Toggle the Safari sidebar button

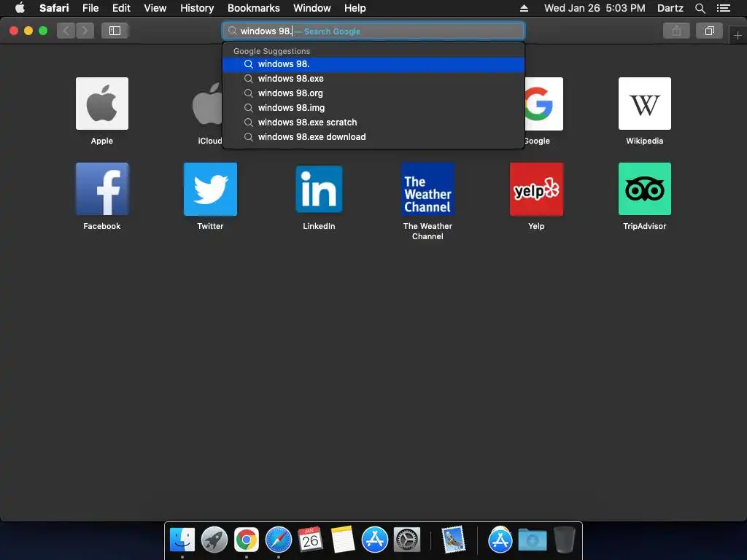pos(115,31)
